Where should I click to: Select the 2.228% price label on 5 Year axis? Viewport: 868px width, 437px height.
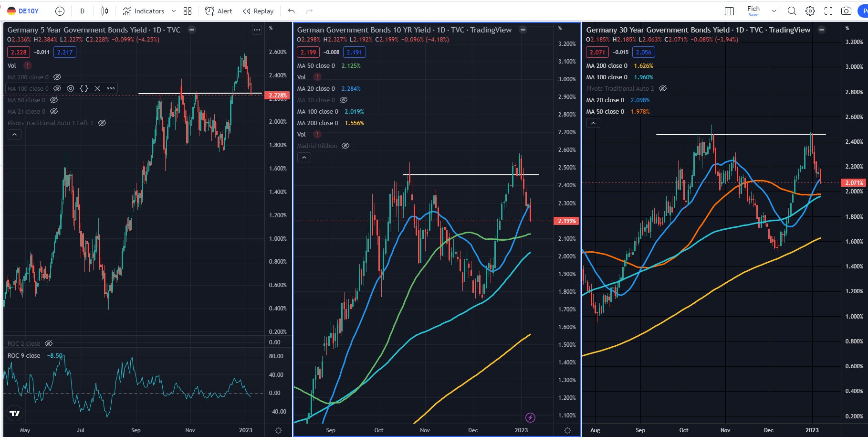pyautogui.click(x=278, y=96)
